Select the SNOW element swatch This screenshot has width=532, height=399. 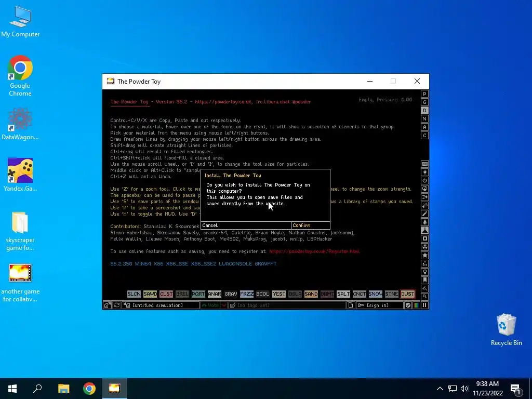click(375, 294)
